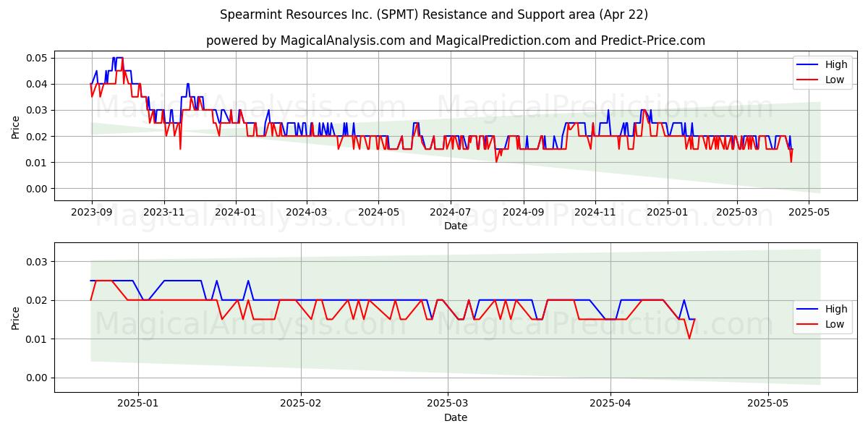Viewport: 868px width, 434px height.
Task: Click the "Date" x-axis label under lower chart
Action: [x=456, y=417]
